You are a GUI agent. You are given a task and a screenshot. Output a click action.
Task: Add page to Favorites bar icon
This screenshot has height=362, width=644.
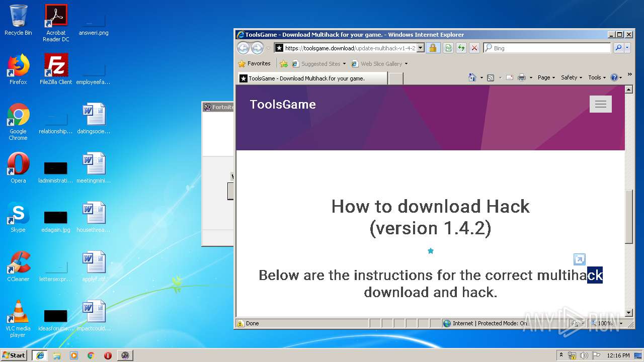[284, 64]
